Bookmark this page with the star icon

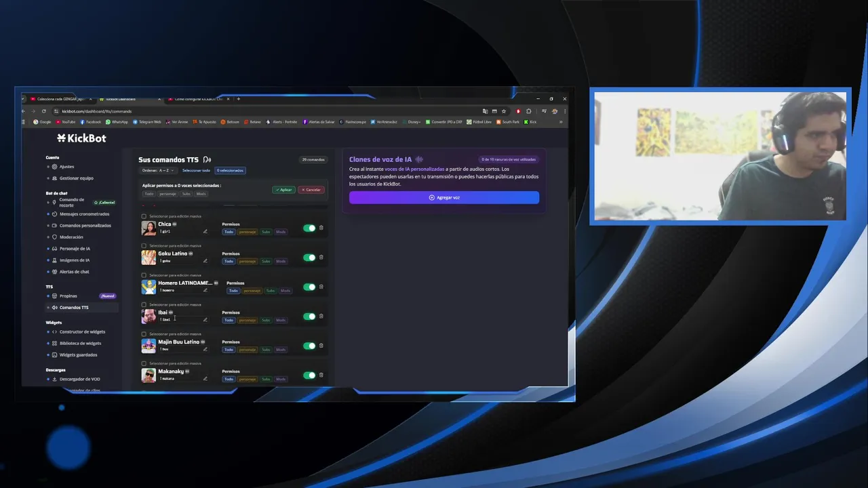pyautogui.click(x=504, y=111)
